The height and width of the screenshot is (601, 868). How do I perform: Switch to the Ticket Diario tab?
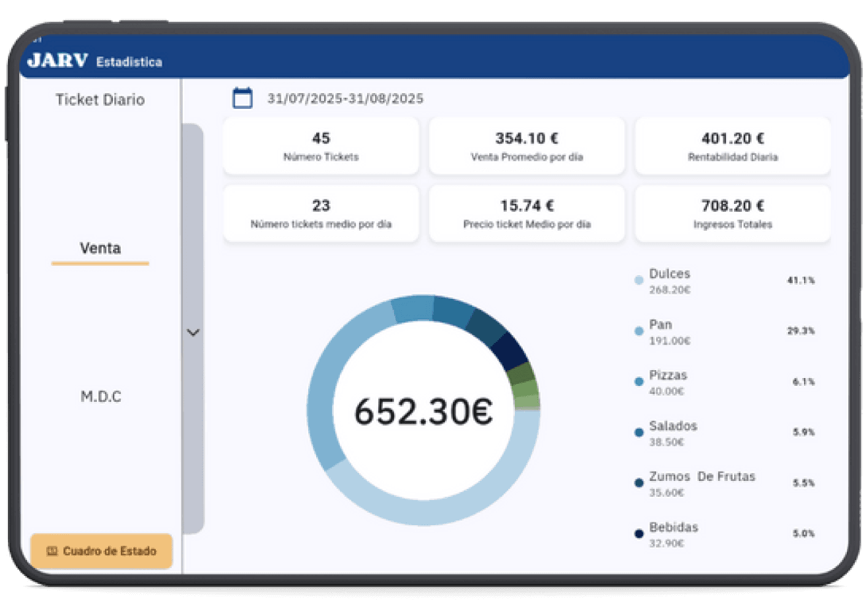coord(100,100)
